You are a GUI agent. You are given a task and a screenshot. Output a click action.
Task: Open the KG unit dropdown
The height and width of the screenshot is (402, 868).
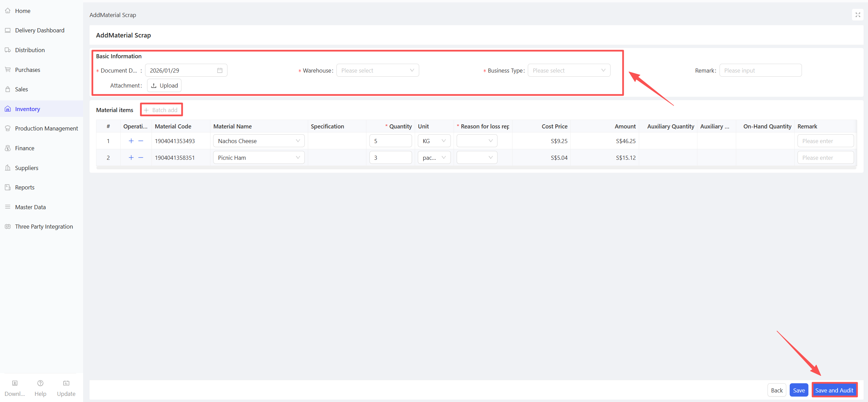pos(434,141)
